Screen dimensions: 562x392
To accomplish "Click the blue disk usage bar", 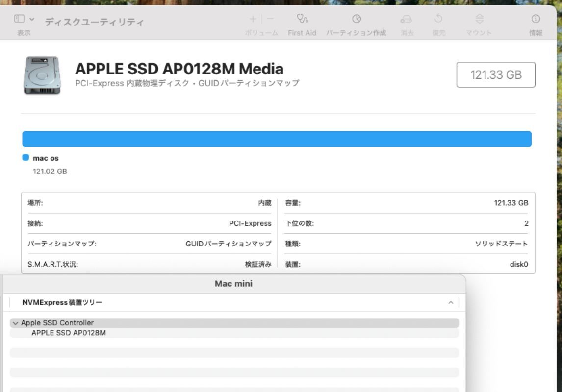I will (x=277, y=139).
